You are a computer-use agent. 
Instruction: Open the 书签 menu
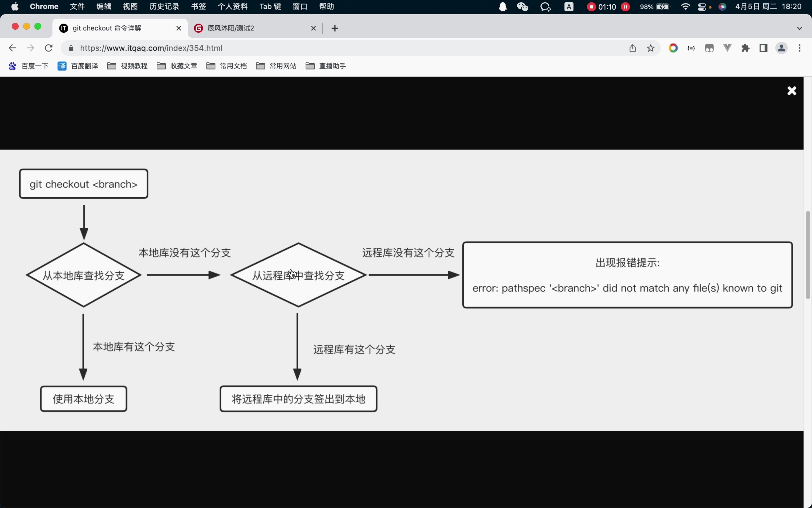click(198, 7)
